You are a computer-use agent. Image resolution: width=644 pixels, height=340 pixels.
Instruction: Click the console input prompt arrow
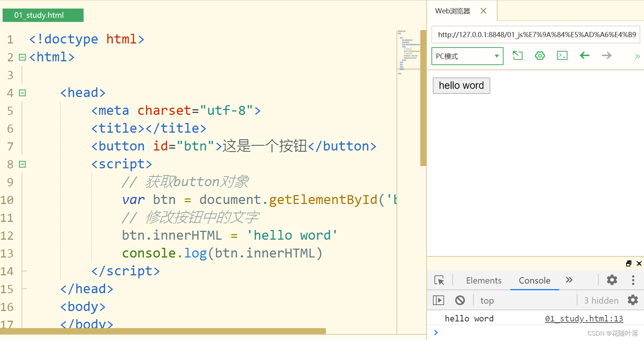point(436,333)
